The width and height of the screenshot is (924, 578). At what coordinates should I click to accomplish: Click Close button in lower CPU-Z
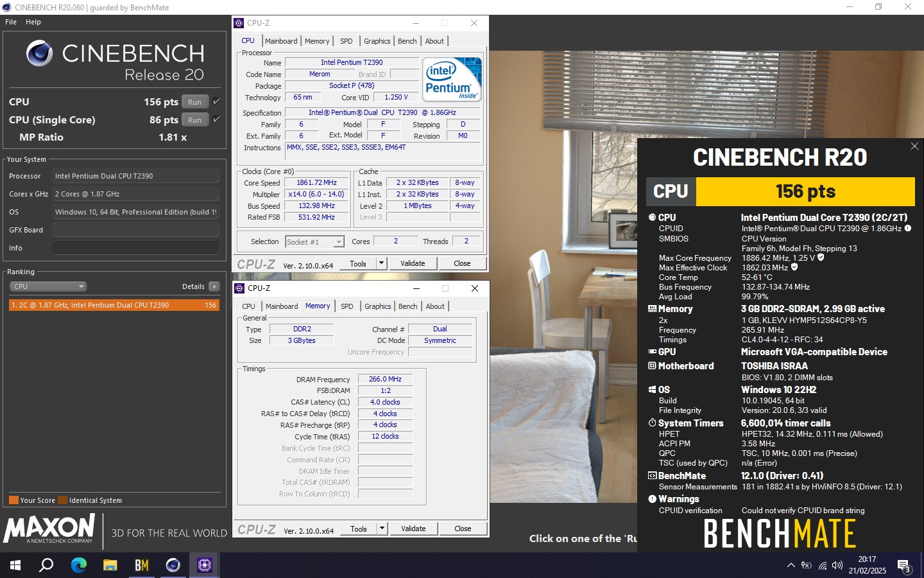pyautogui.click(x=463, y=529)
